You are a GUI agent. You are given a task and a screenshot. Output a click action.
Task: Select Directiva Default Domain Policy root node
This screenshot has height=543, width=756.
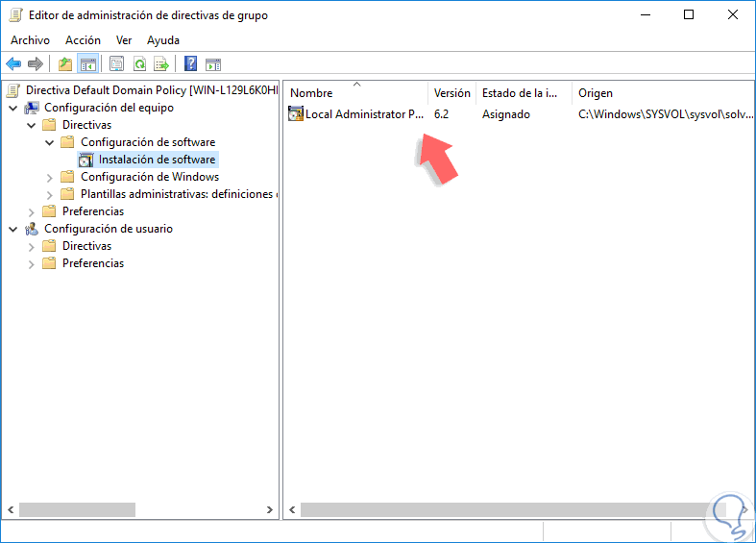click(x=152, y=90)
